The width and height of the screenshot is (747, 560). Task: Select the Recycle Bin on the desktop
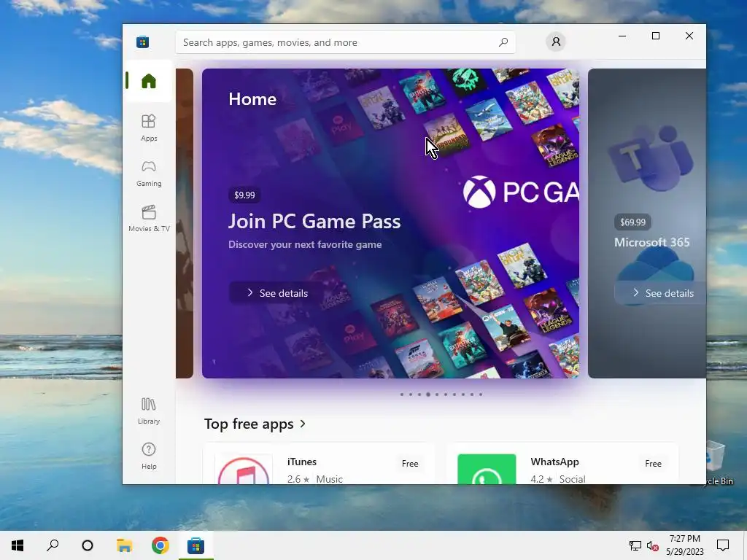coord(717,462)
